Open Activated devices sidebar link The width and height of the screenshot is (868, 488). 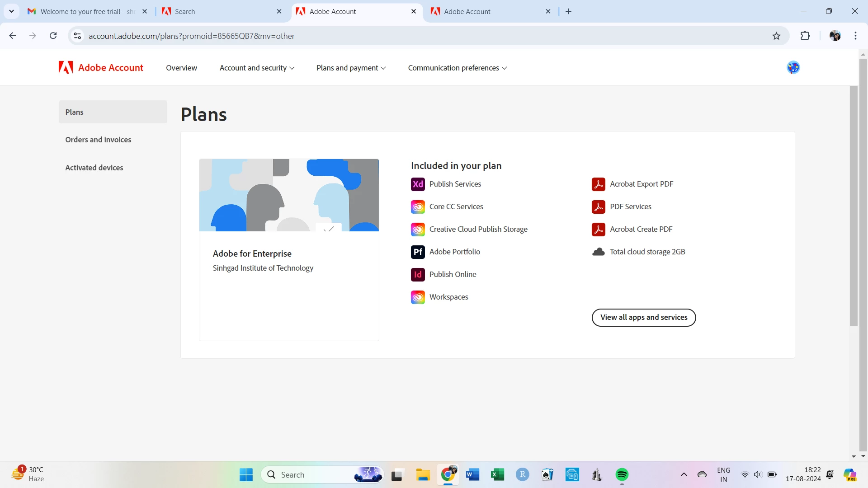click(x=94, y=168)
